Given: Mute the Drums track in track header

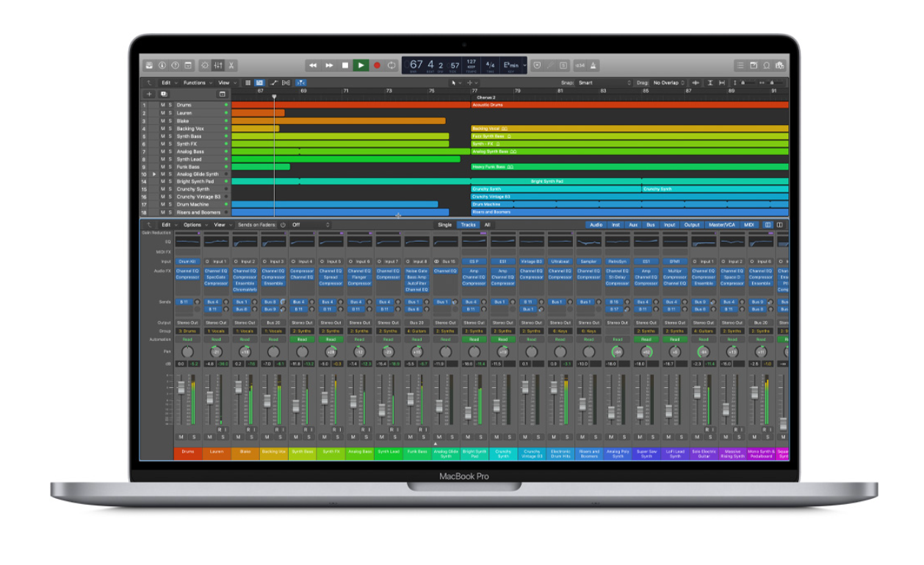Looking at the screenshot, I should pos(163,105).
